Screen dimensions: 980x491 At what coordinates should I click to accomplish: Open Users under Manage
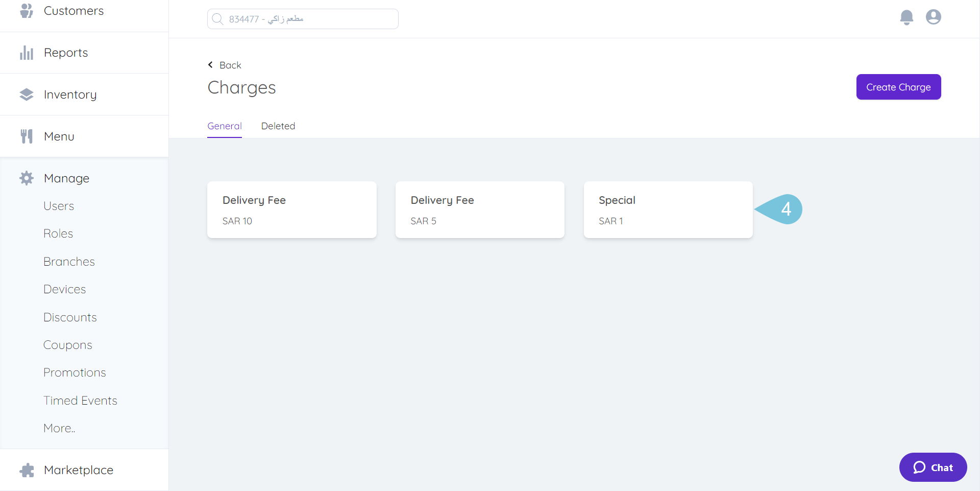59,206
